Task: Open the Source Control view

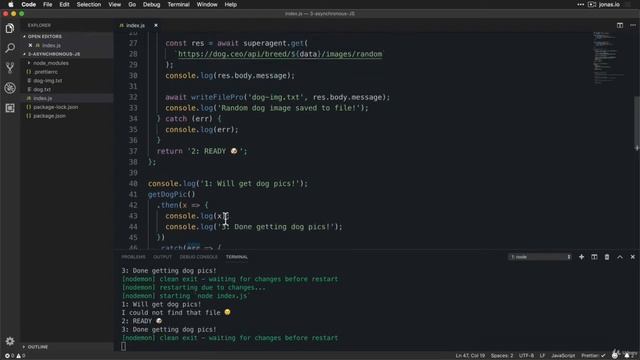Action: (10, 68)
